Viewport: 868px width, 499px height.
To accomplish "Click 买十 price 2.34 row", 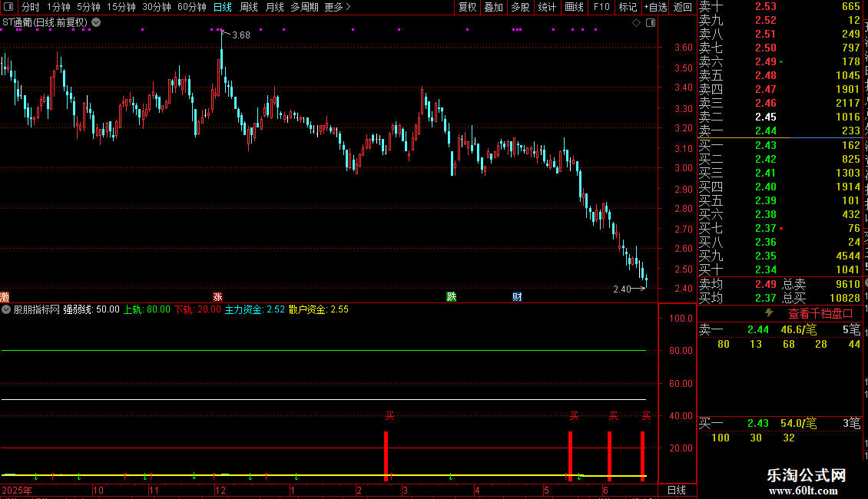I will point(780,269).
